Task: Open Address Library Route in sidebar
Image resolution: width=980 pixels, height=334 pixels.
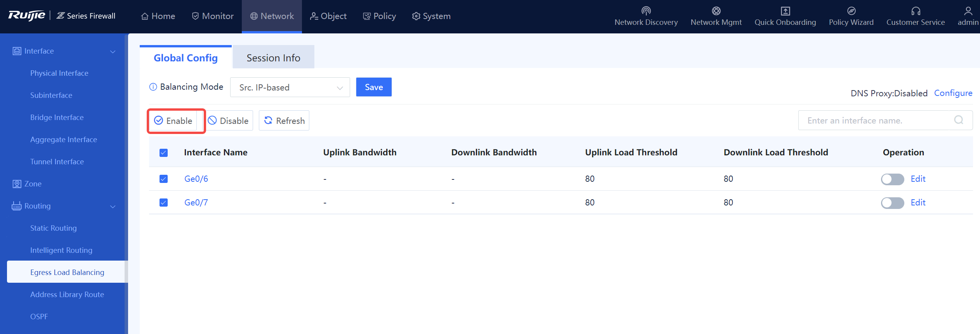Action: [x=67, y=294]
